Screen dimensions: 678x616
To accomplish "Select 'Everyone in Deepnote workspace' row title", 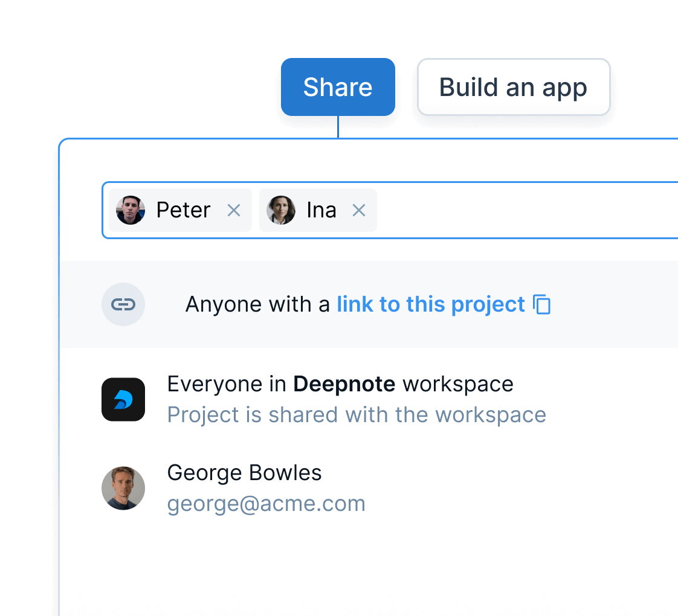I will coord(340,384).
